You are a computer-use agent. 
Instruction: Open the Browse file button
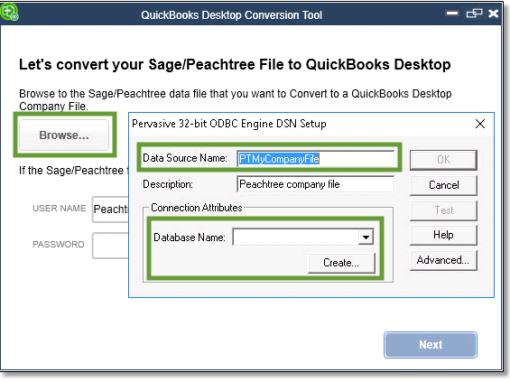click(64, 135)
